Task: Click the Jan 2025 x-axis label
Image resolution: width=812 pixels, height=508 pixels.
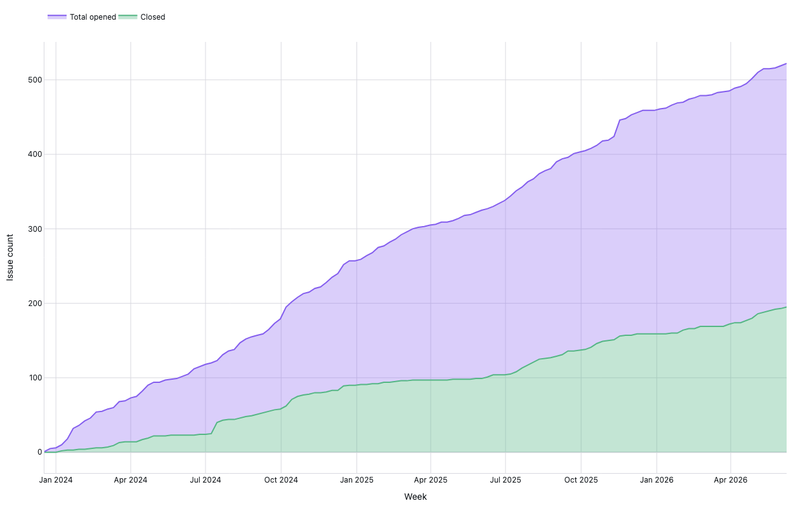Action: coord(356,480)
